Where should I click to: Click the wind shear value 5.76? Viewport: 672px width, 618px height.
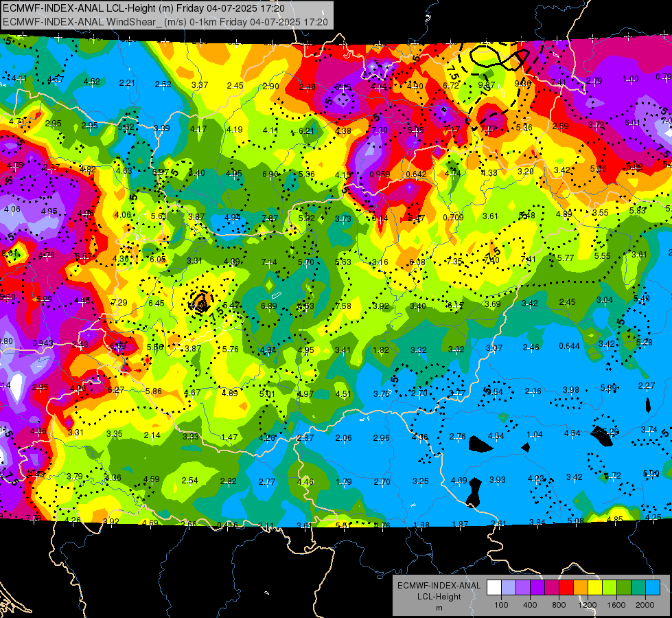(x=230, y=350)
